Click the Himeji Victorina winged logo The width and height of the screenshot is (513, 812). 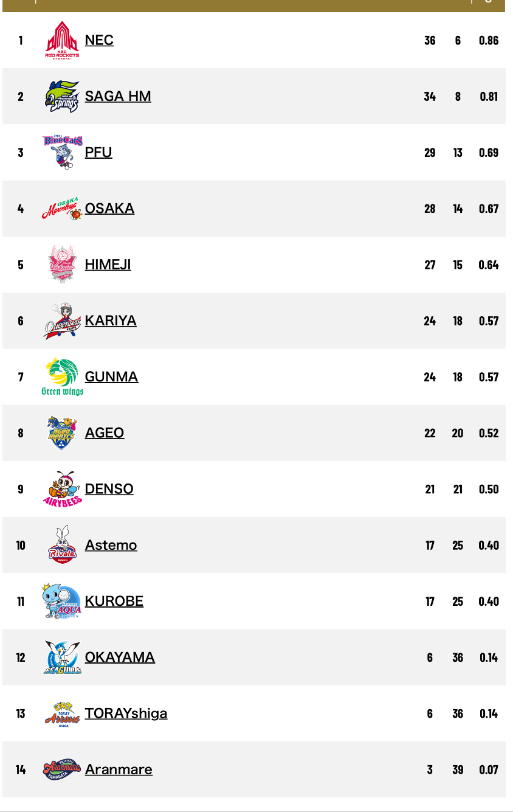tap(62, 265)
